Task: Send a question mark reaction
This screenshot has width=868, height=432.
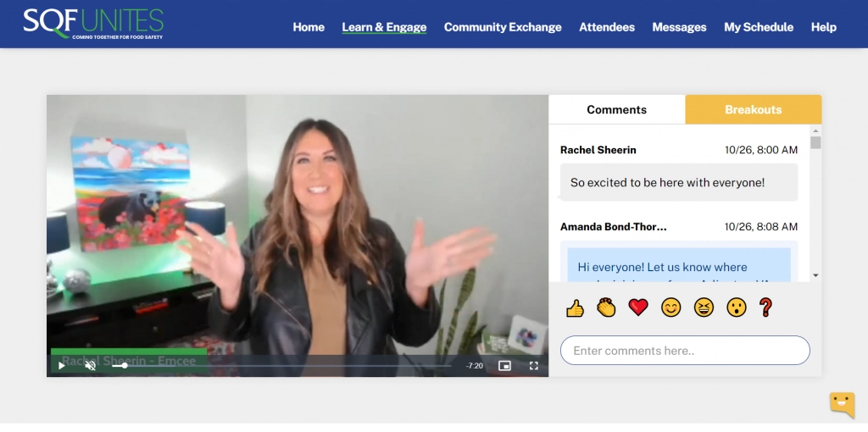Action: pyautogui.click(x=765, y=307)
